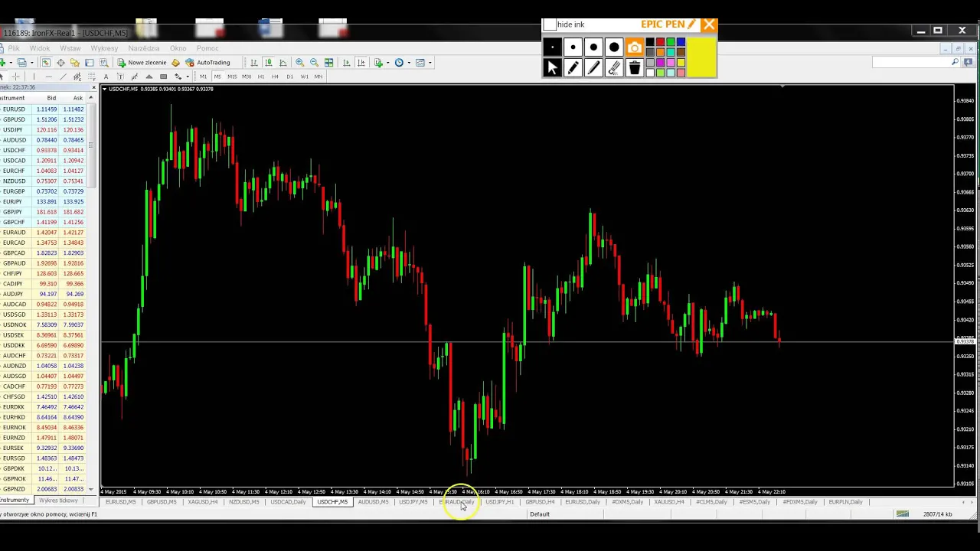Zoom in the chart with magnifier plus

pos(300,63)
